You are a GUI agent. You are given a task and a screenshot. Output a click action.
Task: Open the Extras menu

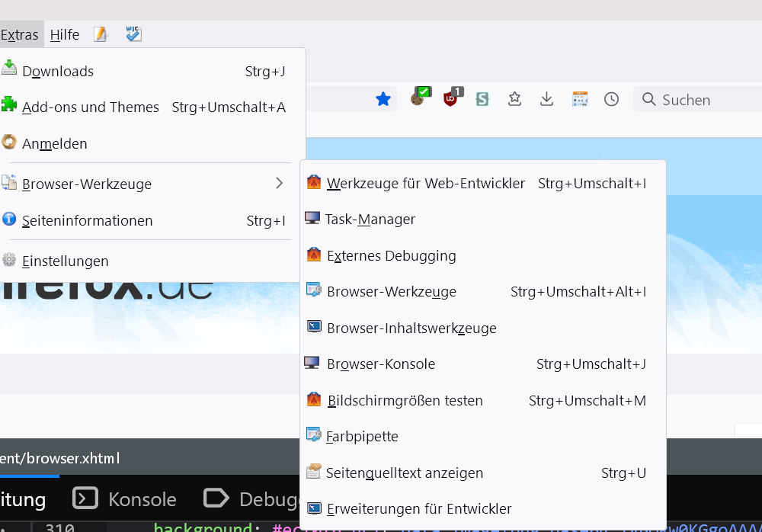20,34
